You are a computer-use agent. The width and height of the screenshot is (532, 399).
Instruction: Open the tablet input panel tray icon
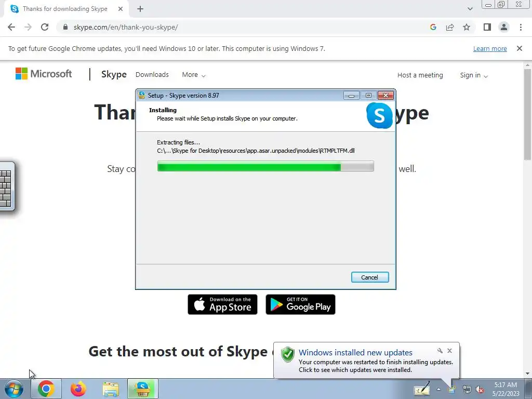(x=422, y=389)
